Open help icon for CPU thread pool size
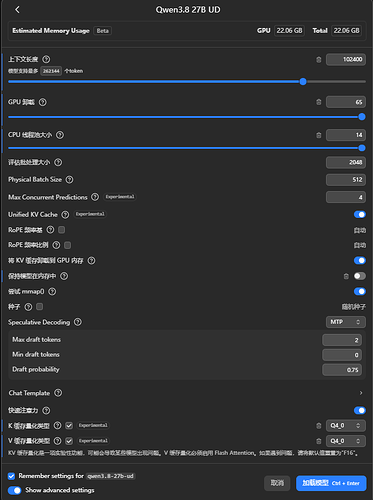This screenshot has height=500, width=373. pos(60,135)
